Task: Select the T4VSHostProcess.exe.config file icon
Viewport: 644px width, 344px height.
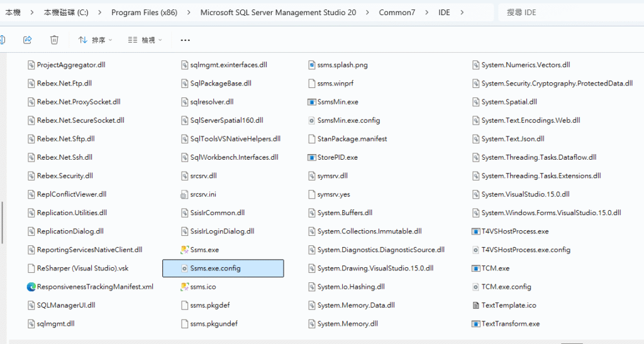Action: point(475,250)
